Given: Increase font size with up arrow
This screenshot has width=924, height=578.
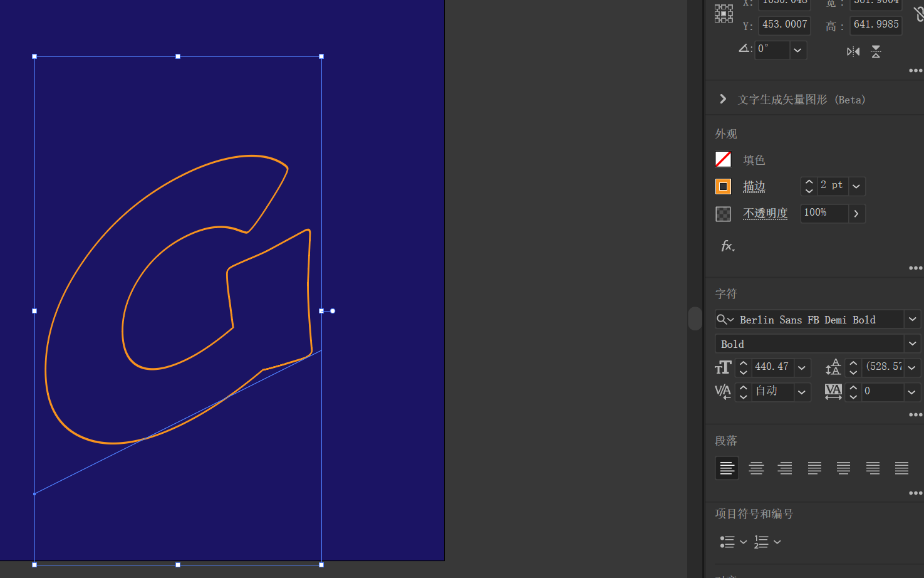Looking at the screenshot, I should pyautogui.click(x=743, y=363).
